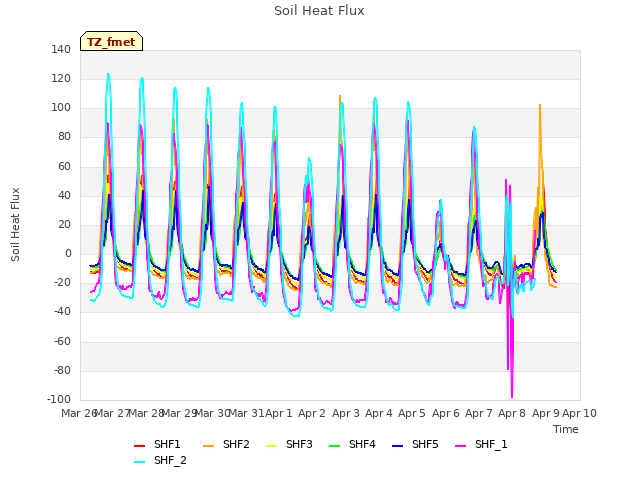Click the Apr 1 x-axis label

coord(279,413)
